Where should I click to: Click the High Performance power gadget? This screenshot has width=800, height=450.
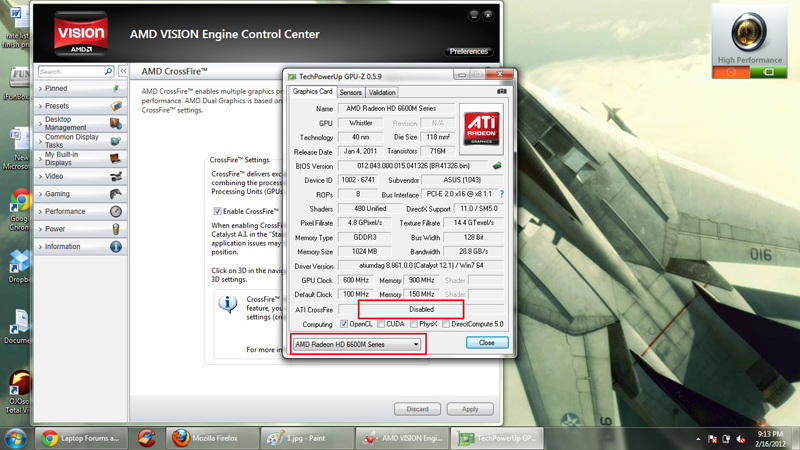(749, 41)
